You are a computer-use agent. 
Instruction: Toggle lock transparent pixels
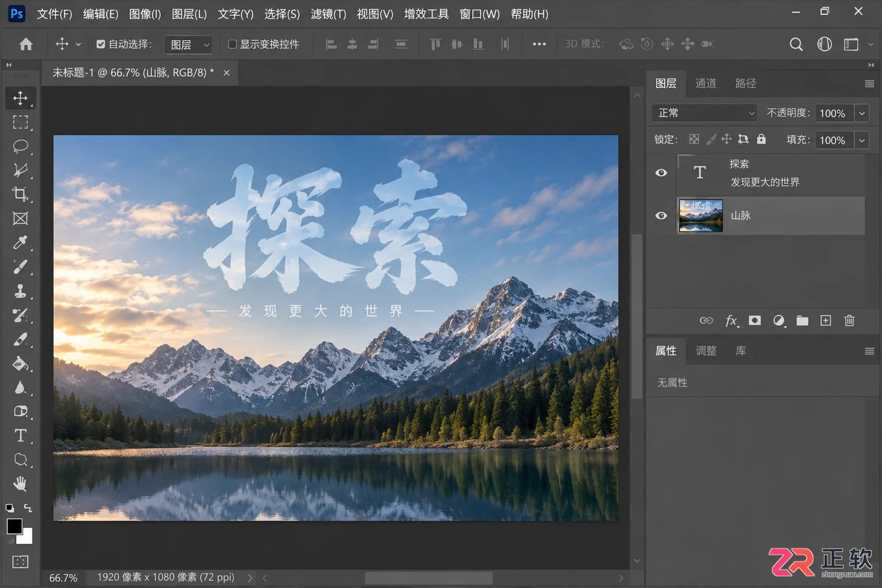(x=694, y=139)
